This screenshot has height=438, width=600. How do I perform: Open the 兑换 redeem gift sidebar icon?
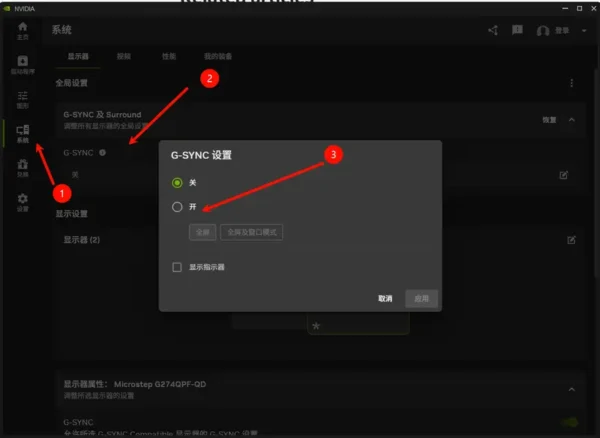click(x=23, y=168)
